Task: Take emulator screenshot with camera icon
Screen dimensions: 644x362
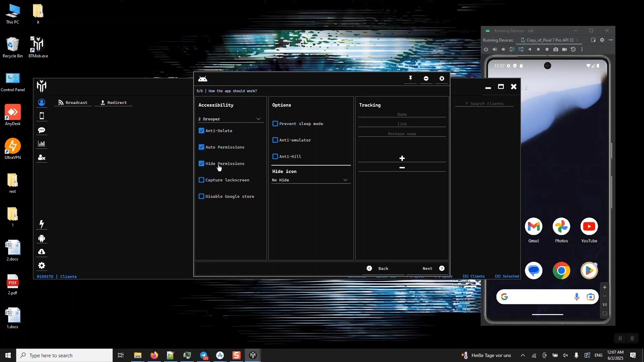Action: pos(556,49)
